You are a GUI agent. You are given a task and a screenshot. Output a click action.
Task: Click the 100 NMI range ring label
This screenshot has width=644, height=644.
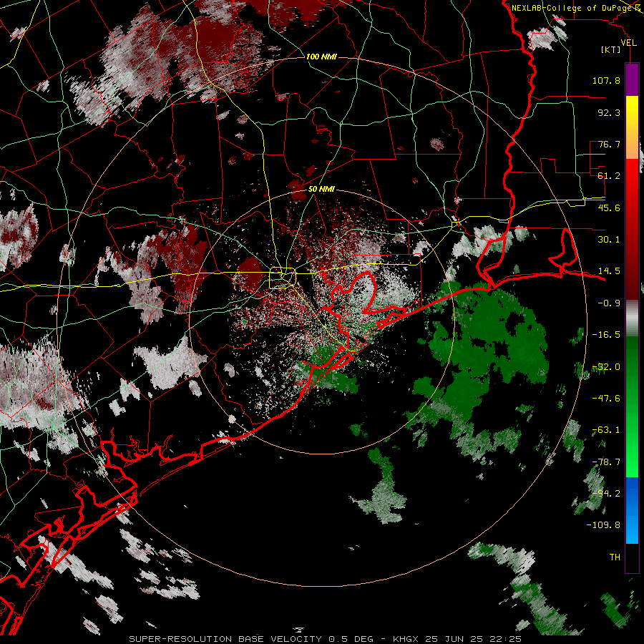click(x=321, y=57)
